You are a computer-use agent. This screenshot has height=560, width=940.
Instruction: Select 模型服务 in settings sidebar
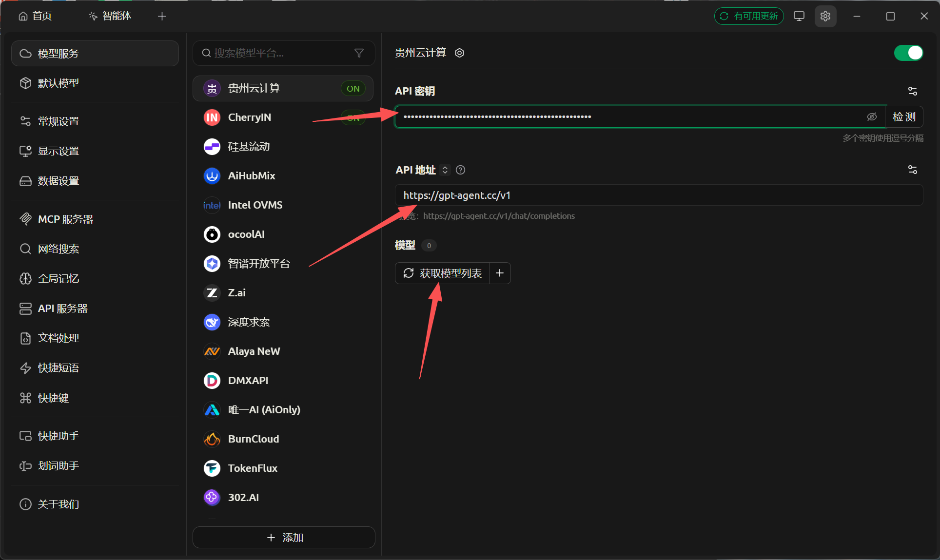pos(95,54)
